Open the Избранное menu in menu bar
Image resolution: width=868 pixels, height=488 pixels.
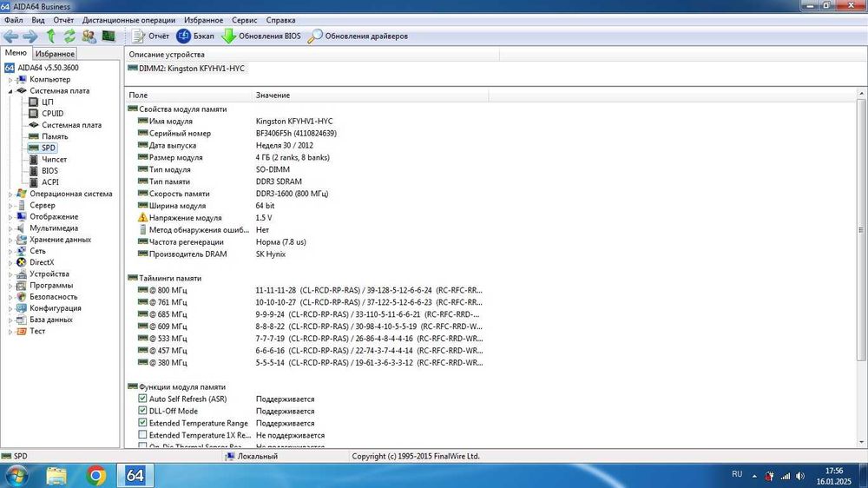click(203, 20)
